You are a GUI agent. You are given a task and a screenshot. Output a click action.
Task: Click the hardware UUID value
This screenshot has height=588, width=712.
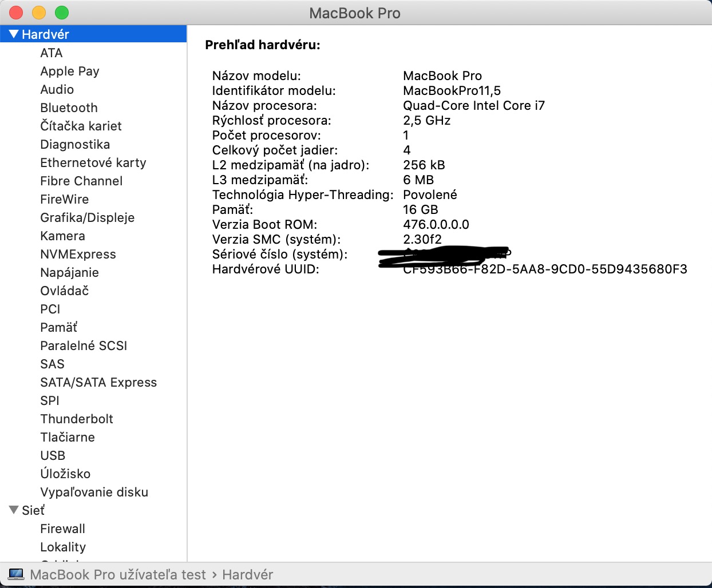(x=545, y=269)
